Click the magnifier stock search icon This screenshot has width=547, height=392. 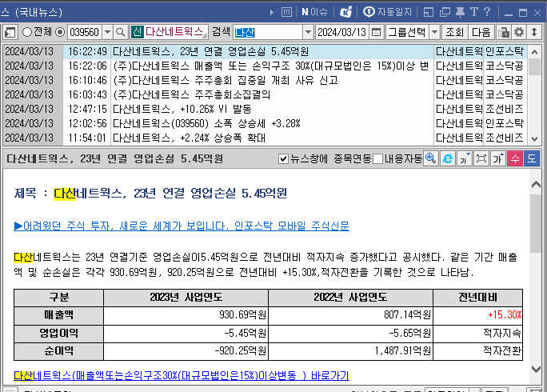pyautogui.click(x=120, y=33)
